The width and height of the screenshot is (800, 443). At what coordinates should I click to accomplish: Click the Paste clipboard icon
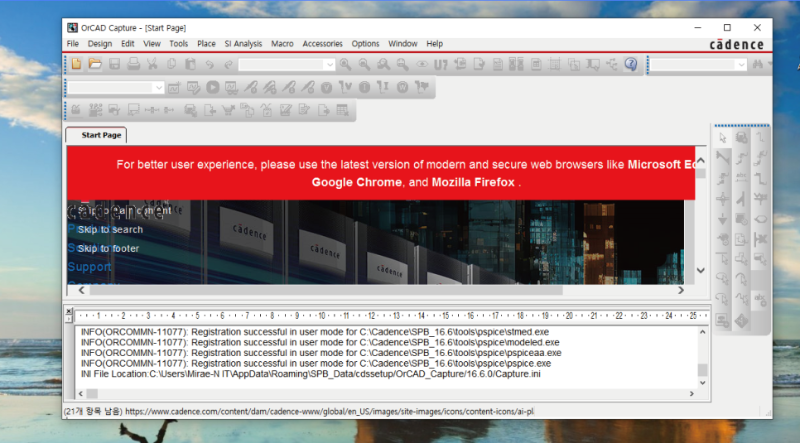(x=190, y=64)
